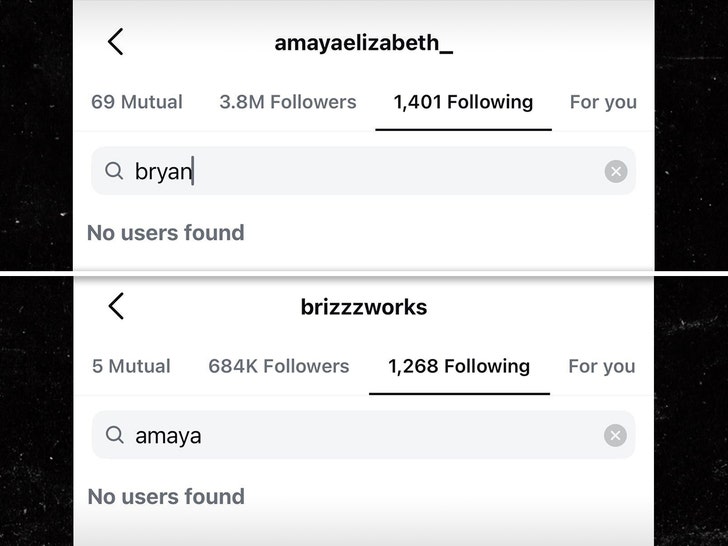728x546 pixels.
Task: Select the 1,268 Following tab
Action: pos(459,366)
